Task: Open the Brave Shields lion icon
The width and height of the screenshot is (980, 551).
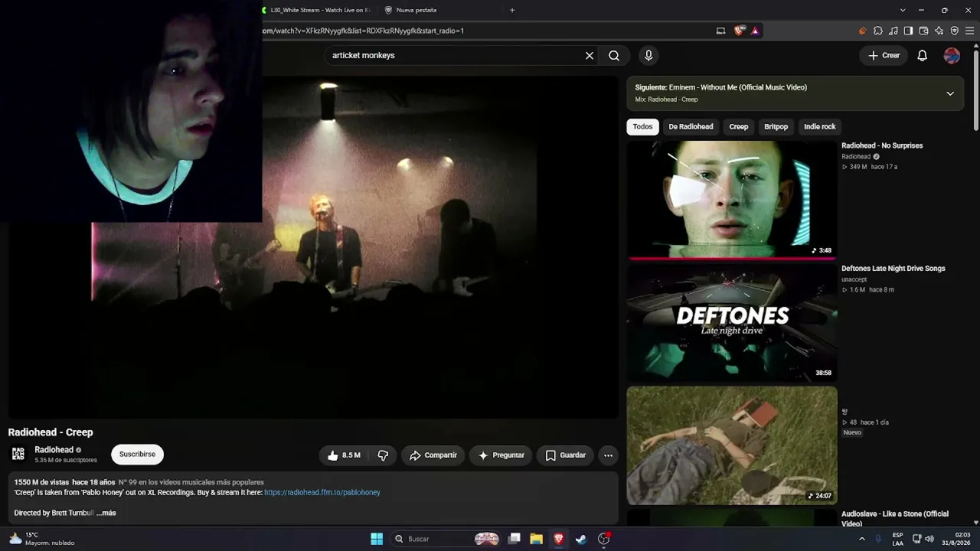Action: pyautogui.click(x=739, y=31)
